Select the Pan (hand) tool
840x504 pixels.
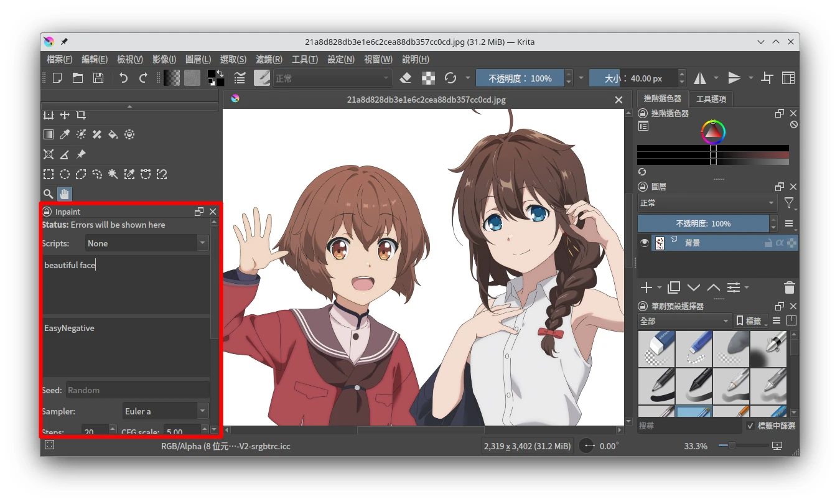tap(65, 194)
